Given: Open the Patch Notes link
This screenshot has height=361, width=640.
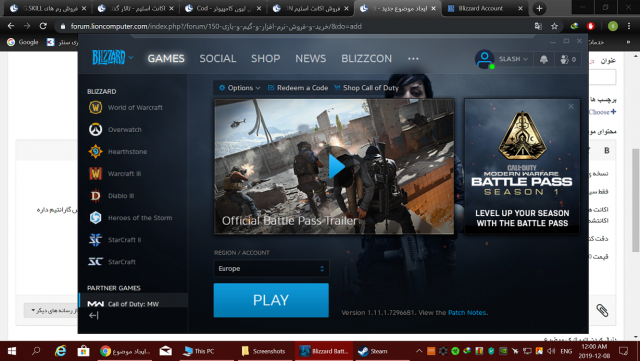Looking at the screenshot, I should tap(467, 312).
